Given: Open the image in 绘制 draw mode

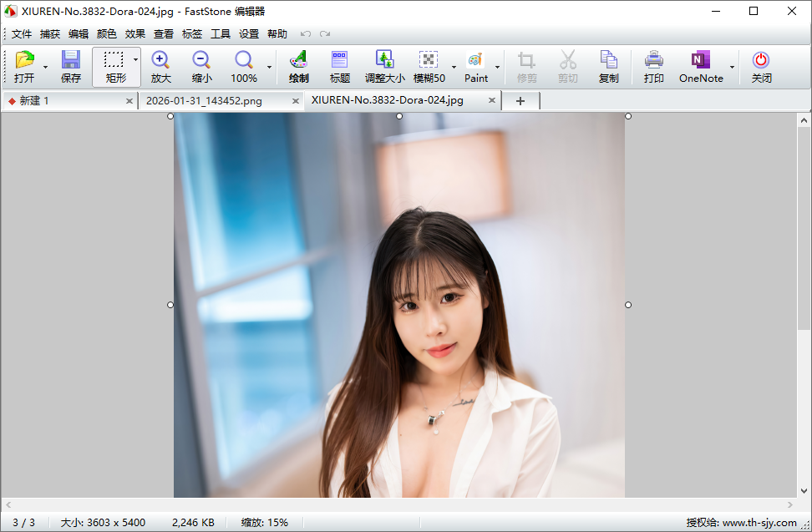Looking at the screenshot, I should [x=297, y=67].
